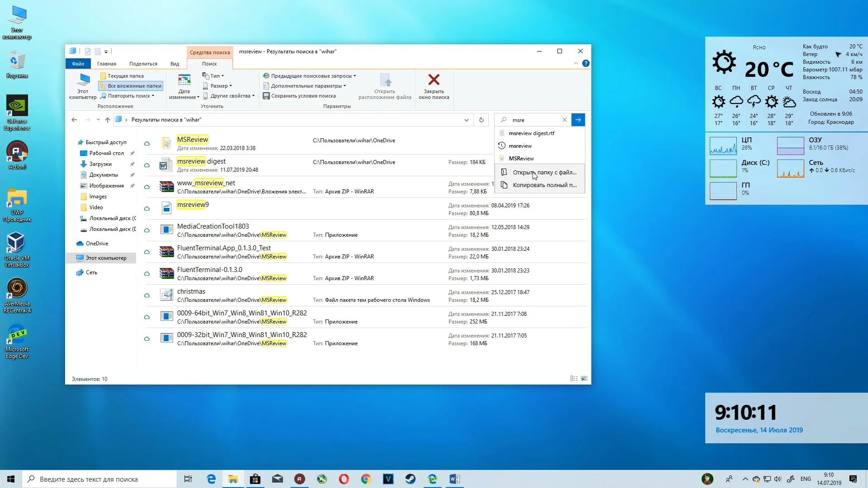Switch to large icons view in status bar
This screenshot has width=868, height=488.
coord(584,379)
